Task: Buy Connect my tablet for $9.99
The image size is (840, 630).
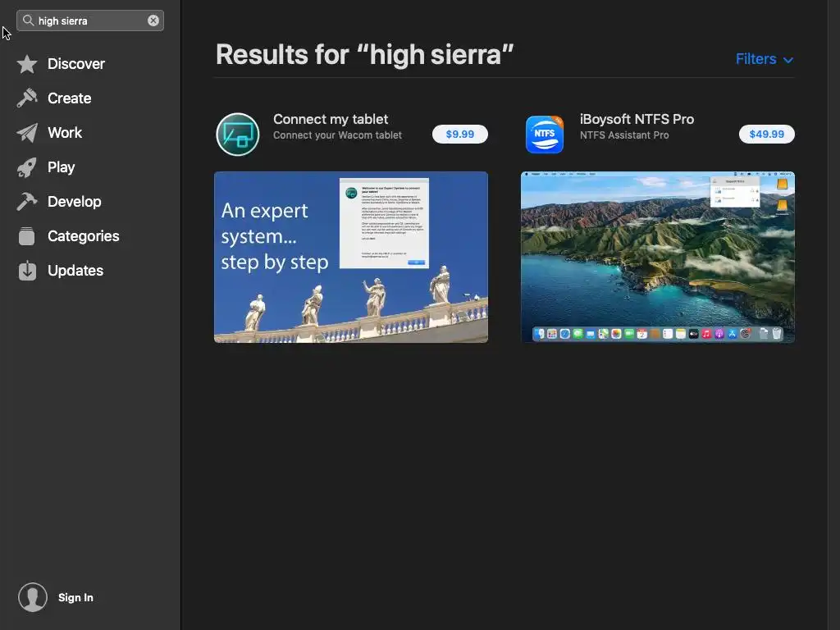Action: click(x=459, y=134)
